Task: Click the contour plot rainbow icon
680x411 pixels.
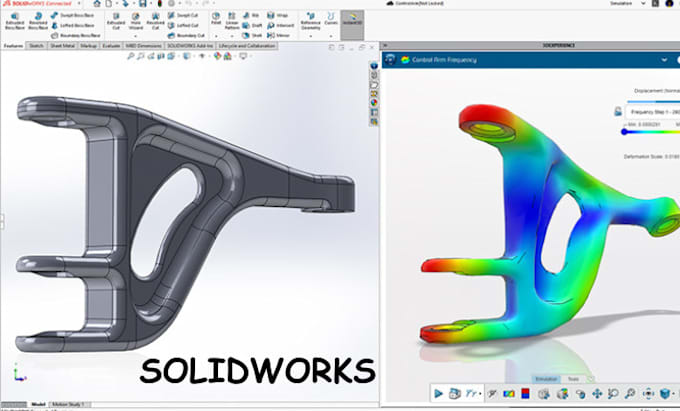Action: (x=509, y=394)
